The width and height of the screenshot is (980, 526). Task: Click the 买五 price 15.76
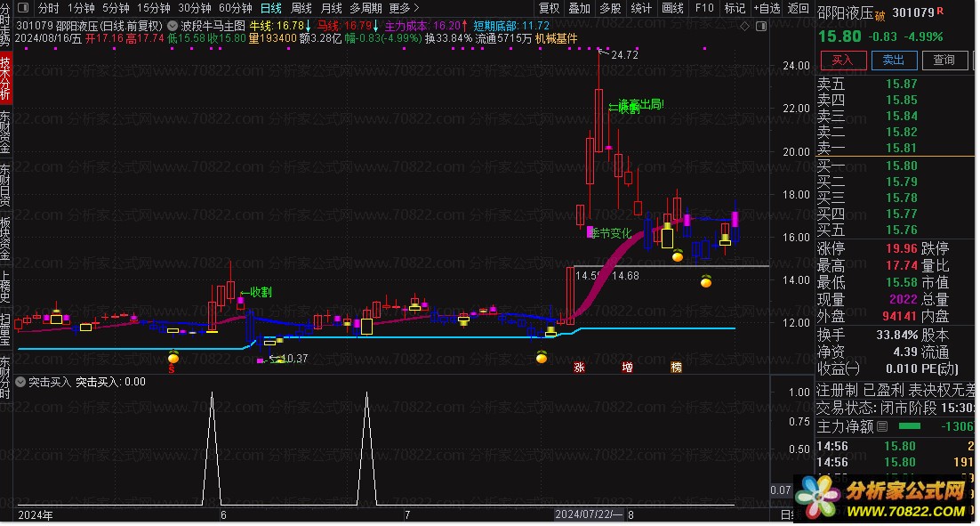(901, 231)
